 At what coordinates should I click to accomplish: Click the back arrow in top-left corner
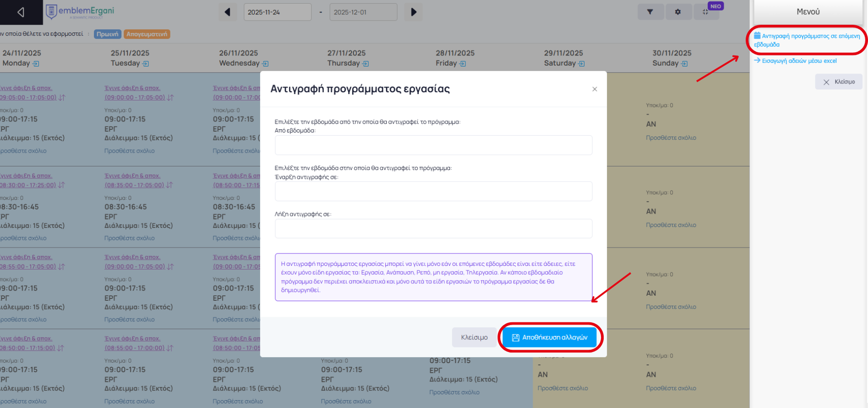coord(21,12)
